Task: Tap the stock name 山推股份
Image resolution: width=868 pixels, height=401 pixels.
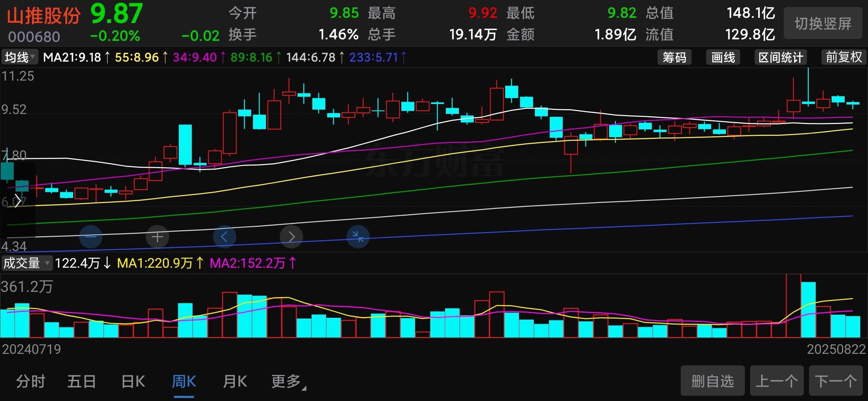Action: [44, 16]
